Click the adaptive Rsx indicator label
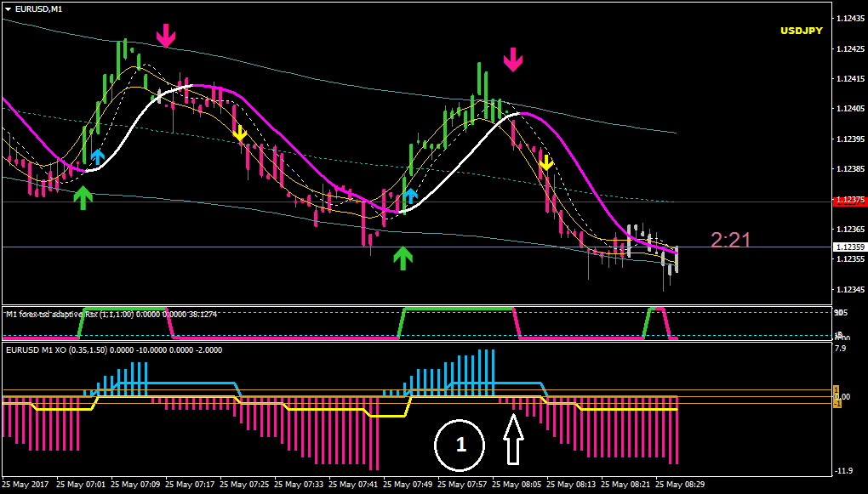 (x=111, y=315)
